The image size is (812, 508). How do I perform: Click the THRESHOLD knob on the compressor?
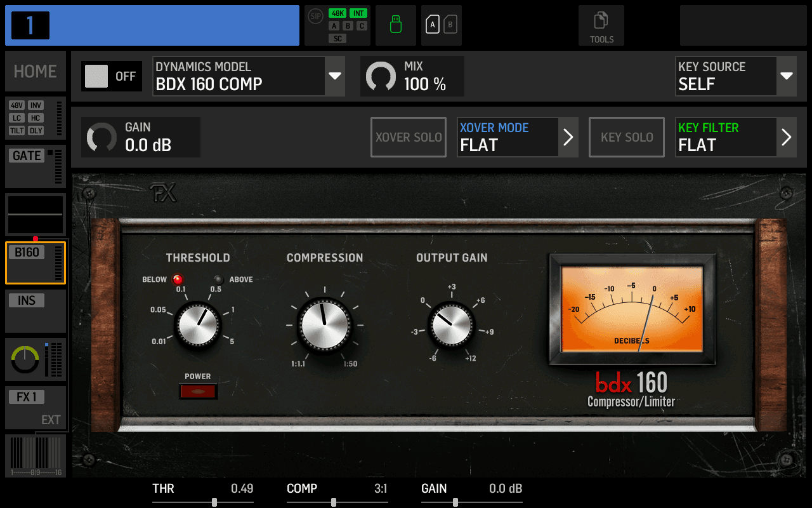pyautogui.click(x=198, y=326)
